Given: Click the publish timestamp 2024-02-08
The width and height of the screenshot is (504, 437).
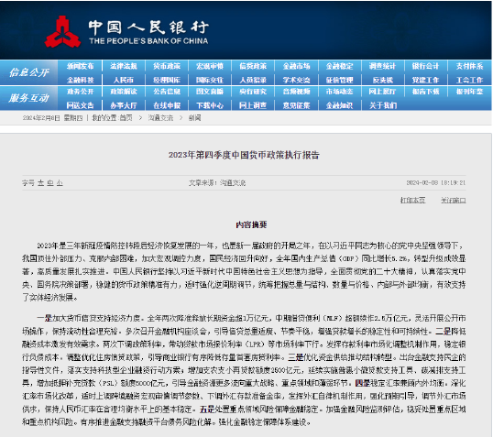Looking at the screenshot, I should tap(436, 182).
